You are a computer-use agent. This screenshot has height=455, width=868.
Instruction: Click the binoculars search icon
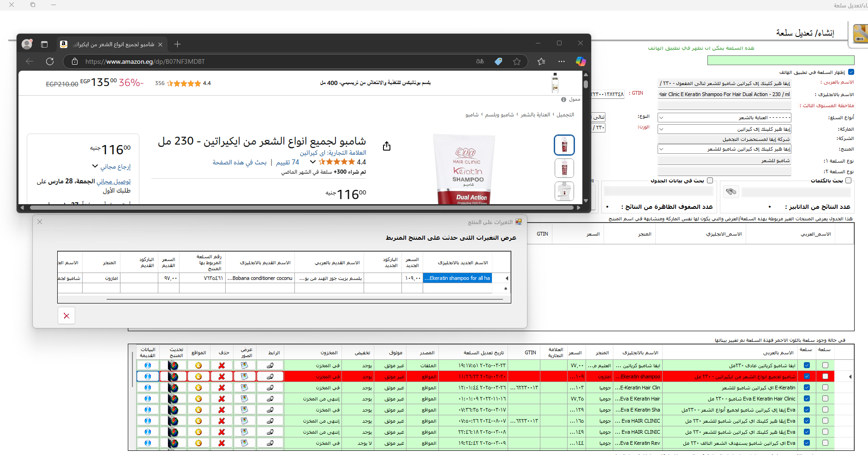pos(731,192)
